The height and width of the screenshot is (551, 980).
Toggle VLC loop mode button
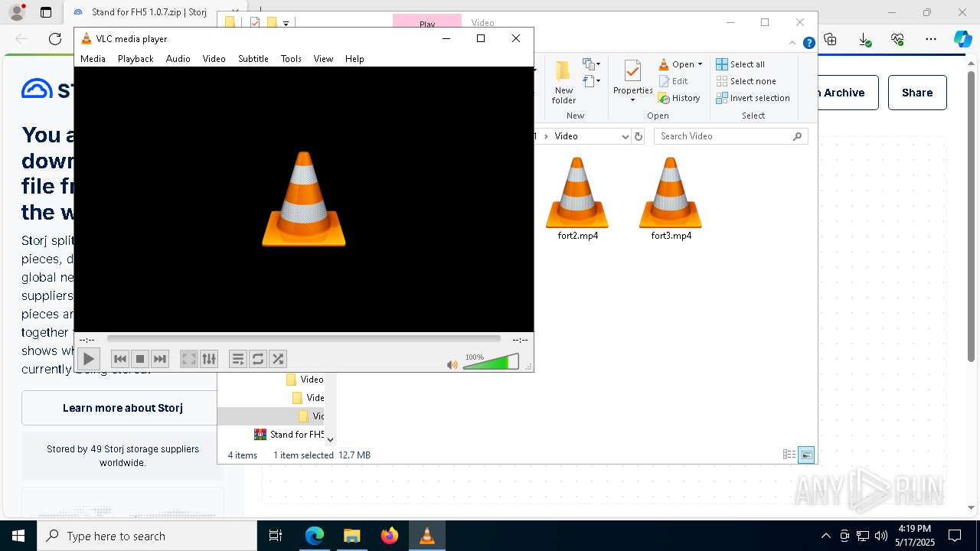pyautogui.click(x=258, y=359)
